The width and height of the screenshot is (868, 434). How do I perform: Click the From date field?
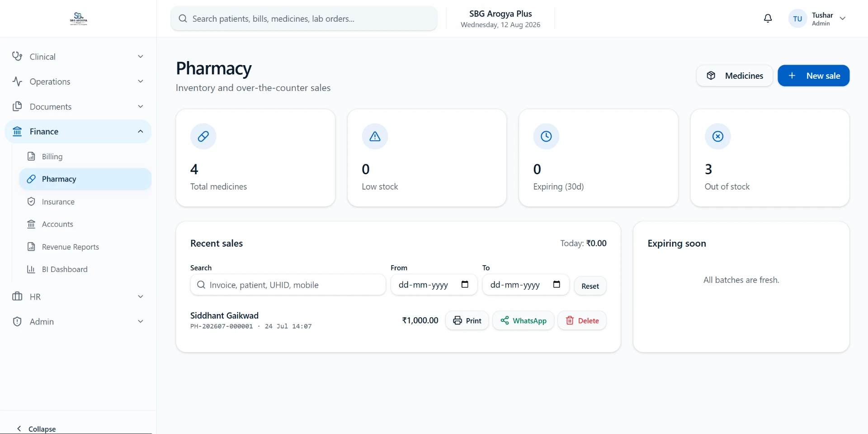434,285
